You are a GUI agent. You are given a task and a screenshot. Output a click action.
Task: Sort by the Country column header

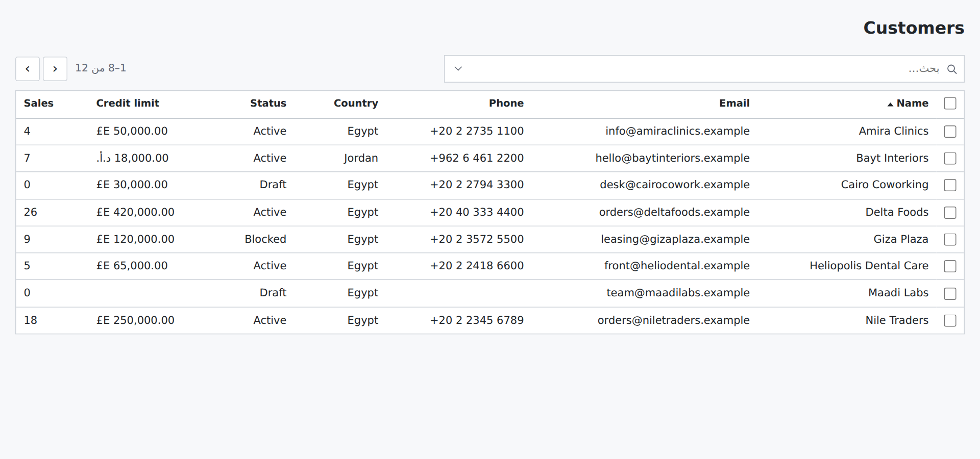click(356, 104)
